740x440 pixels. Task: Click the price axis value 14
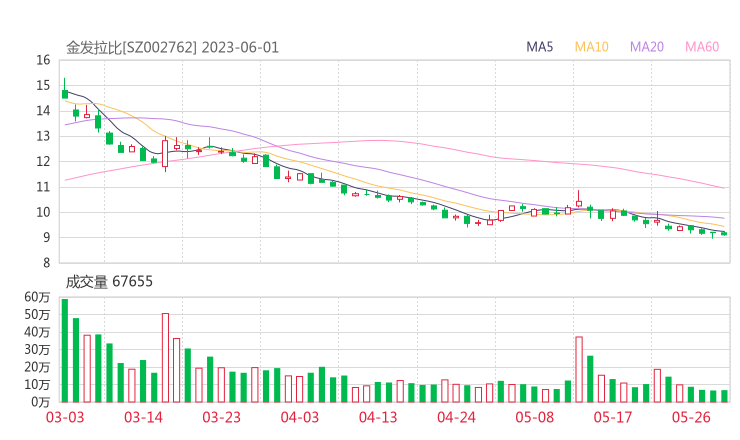pyautogui.click(x=43, y=111)
